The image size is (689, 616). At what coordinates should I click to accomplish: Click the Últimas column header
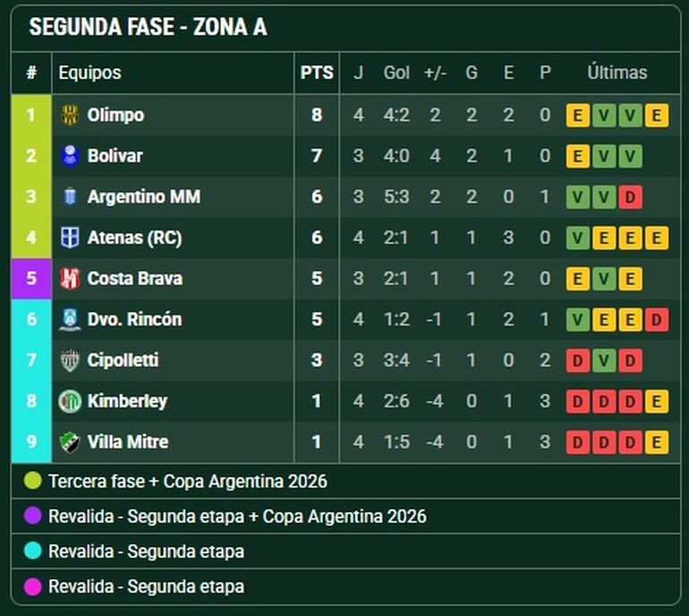coord(617,73)
